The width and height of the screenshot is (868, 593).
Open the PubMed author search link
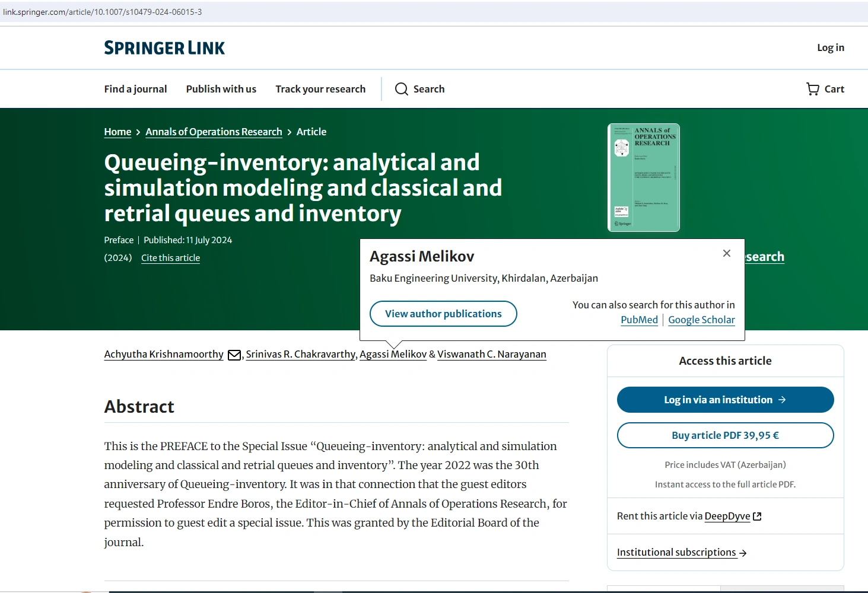639,320
